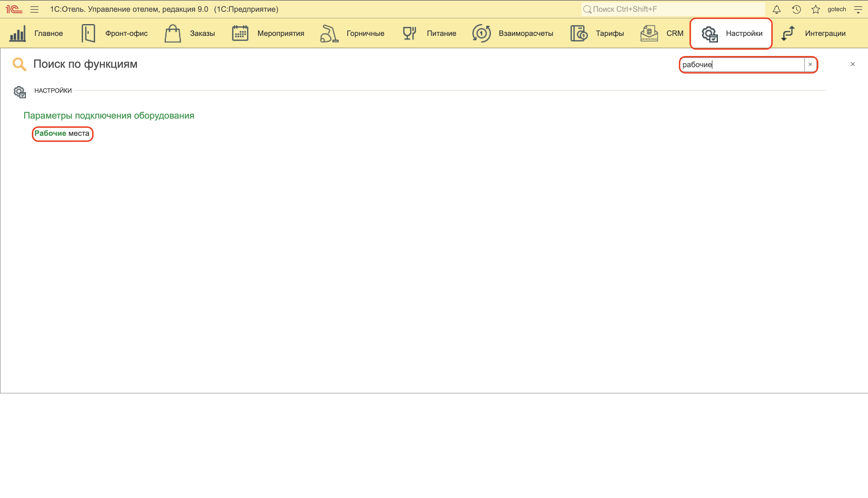Open the Главное section
The image size is (868, 498).
tap(49, 34)
